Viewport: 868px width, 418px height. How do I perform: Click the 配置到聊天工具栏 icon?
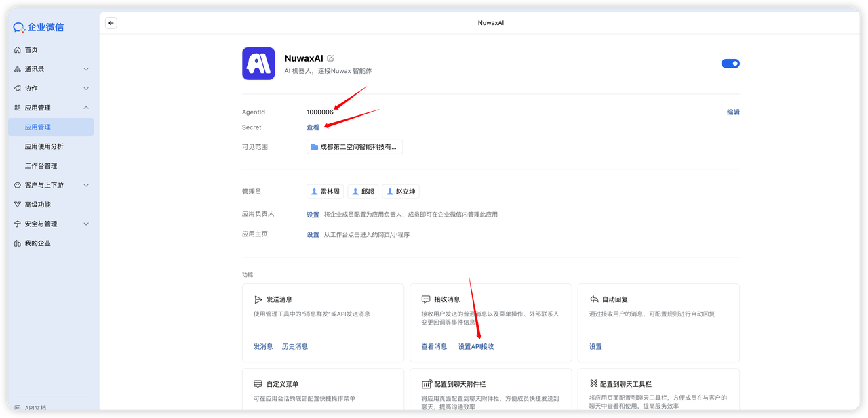pos(594,383)
